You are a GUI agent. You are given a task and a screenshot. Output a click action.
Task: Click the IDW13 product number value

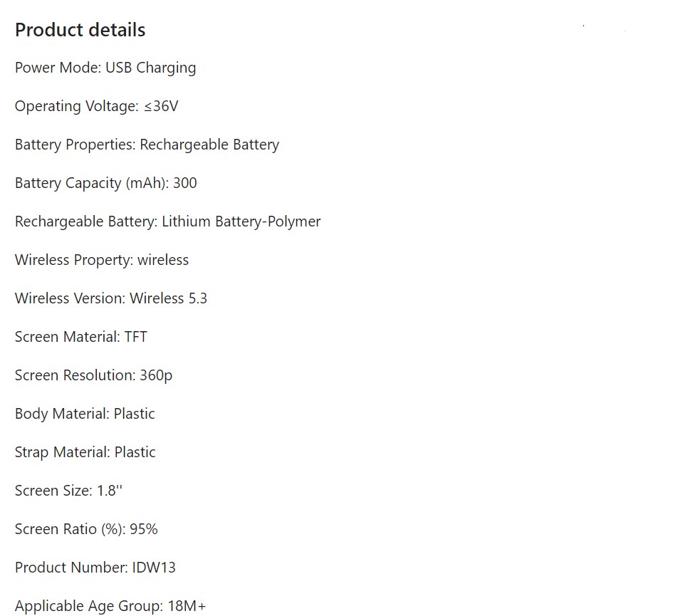point(154,568)
